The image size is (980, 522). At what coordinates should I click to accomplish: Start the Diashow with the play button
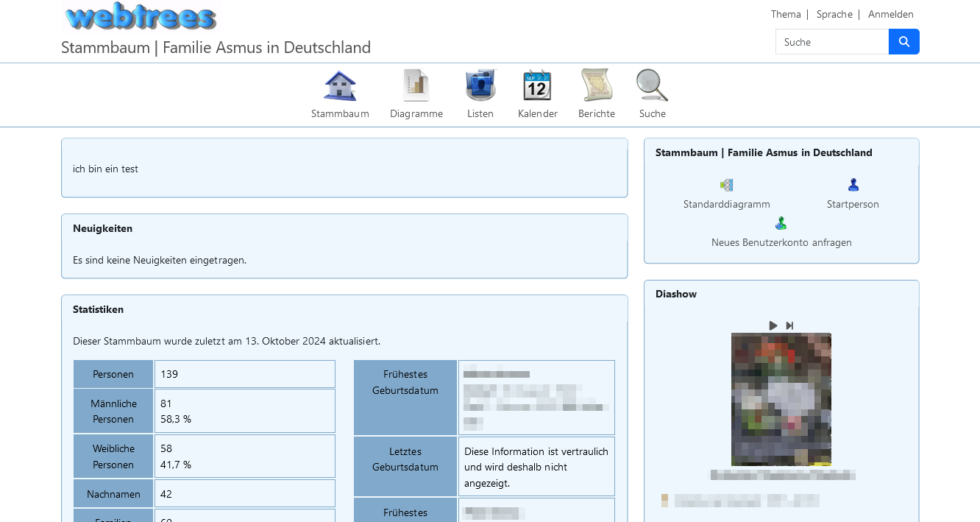pyautogui.click(x=773, y=325)
